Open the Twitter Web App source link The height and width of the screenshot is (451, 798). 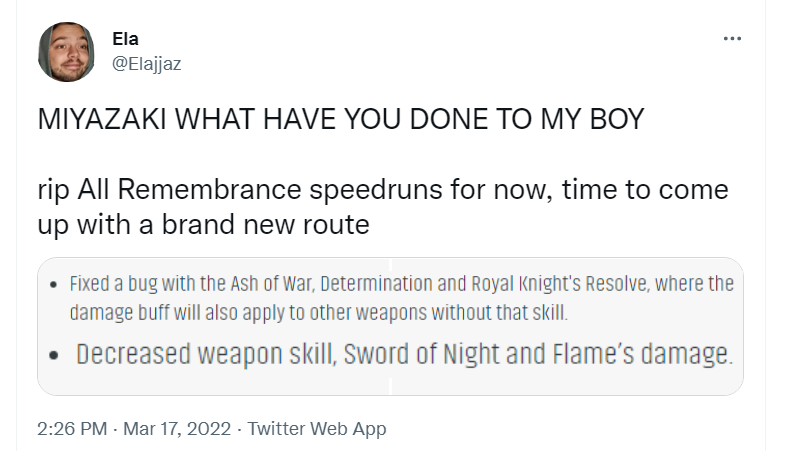[x=317, y=429]
